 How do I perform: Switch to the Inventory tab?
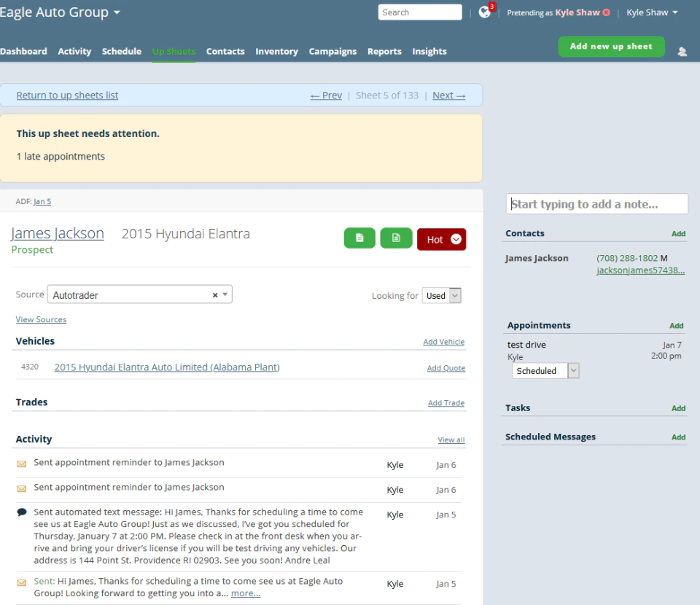click(x=277, y=51)
